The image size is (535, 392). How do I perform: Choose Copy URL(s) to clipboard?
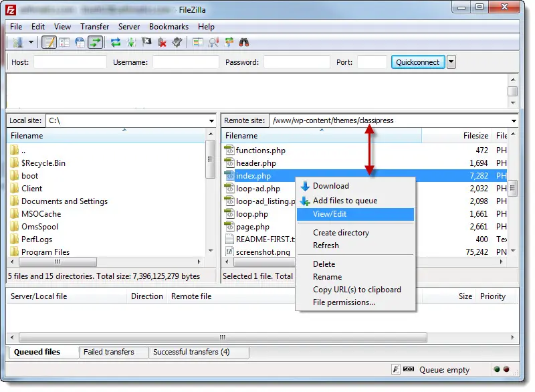355,290
